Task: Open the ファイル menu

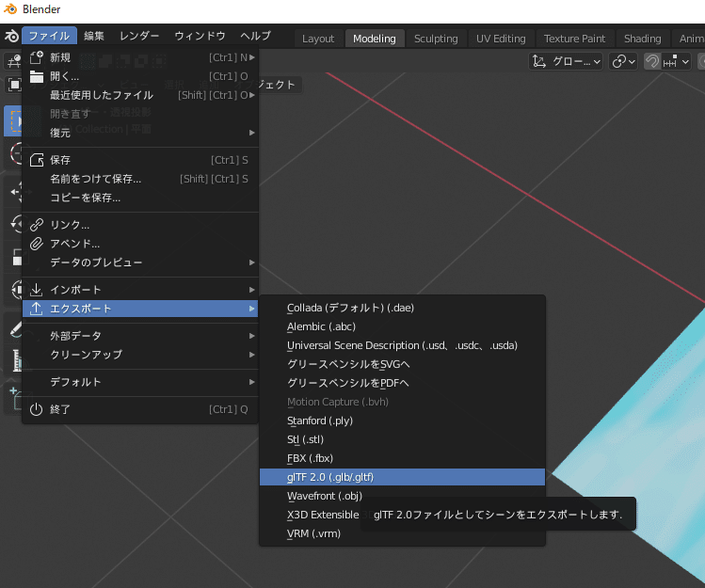Action: pyautogui.click(x=50, y=36)
